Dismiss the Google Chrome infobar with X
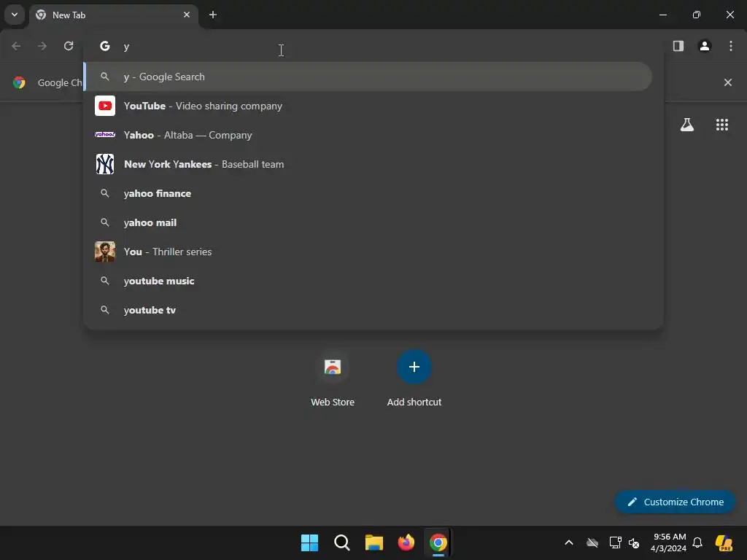 pyautogui.click(x=728, y=82)
